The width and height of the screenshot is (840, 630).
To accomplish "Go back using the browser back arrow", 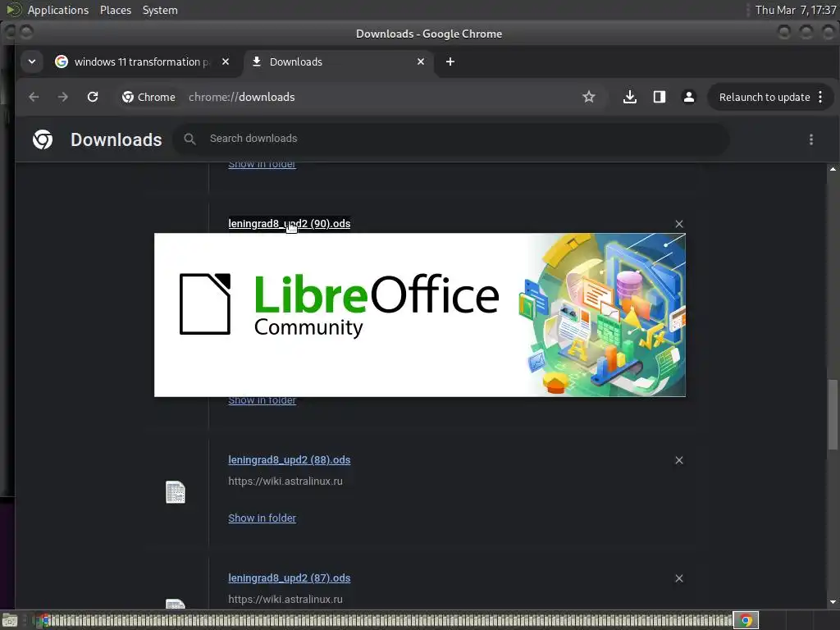I will coord(34,97).
